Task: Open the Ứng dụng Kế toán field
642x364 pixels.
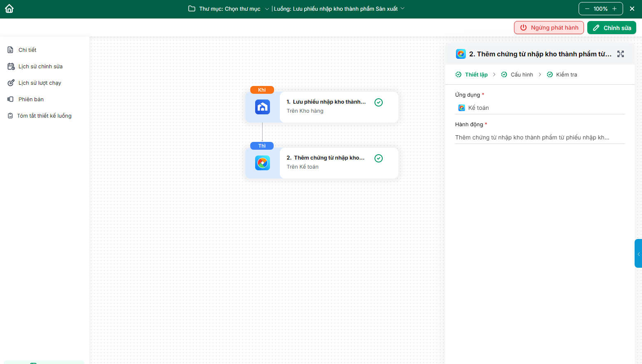Action: 539,108
